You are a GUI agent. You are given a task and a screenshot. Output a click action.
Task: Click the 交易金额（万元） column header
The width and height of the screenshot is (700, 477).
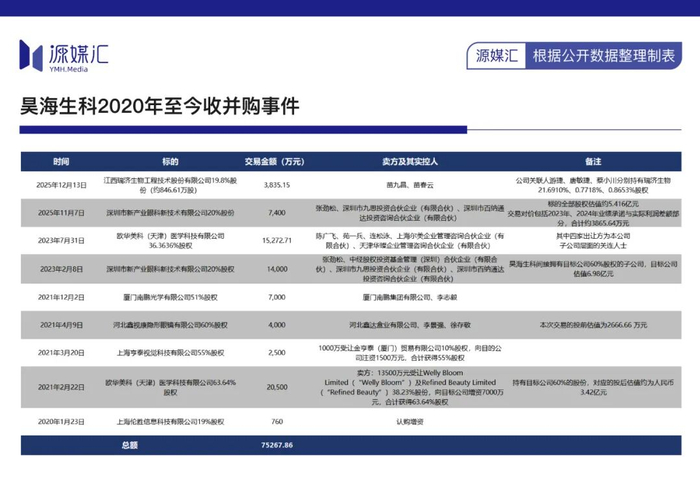click(x=275, y=162)
